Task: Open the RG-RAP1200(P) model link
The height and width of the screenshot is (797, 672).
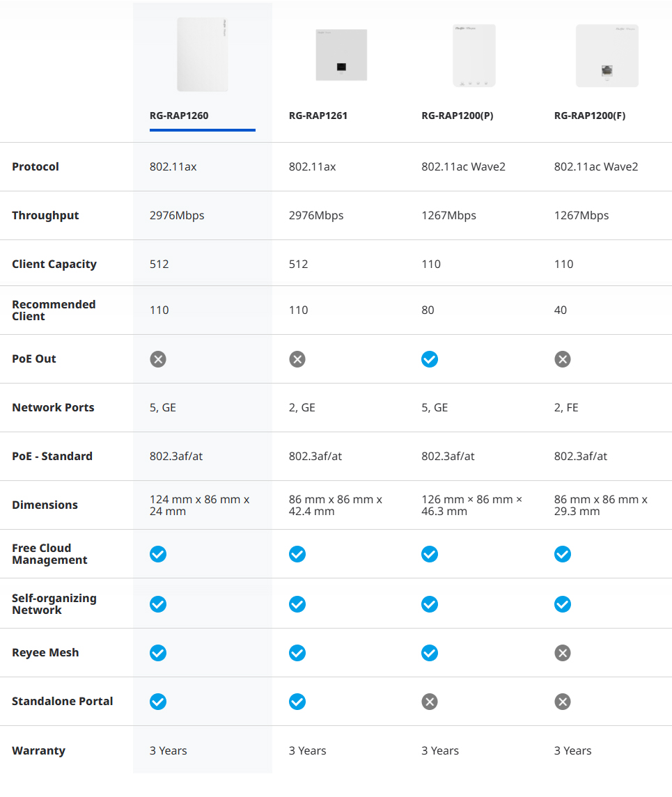Action: (458, 116)
